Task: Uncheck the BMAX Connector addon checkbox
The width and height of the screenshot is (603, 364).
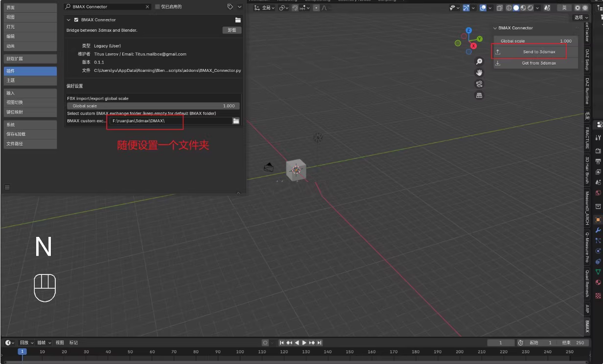Action: click(x=76, y=20)
